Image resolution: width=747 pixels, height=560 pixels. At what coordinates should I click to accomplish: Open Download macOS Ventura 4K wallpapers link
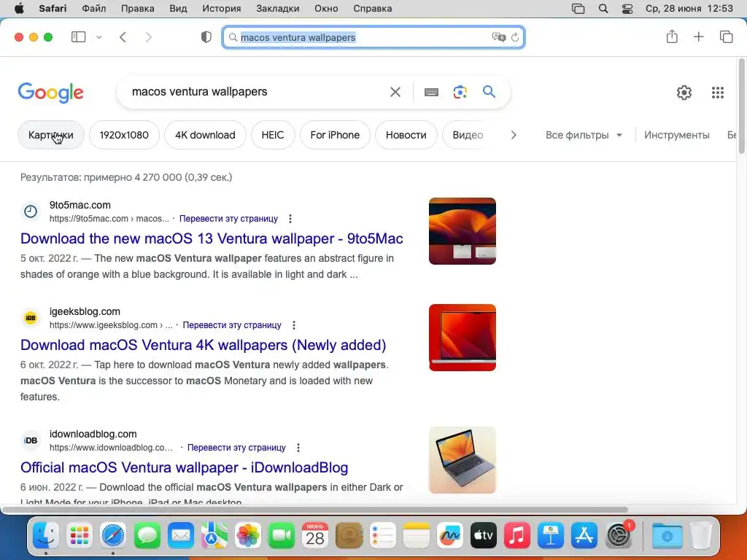203,345
